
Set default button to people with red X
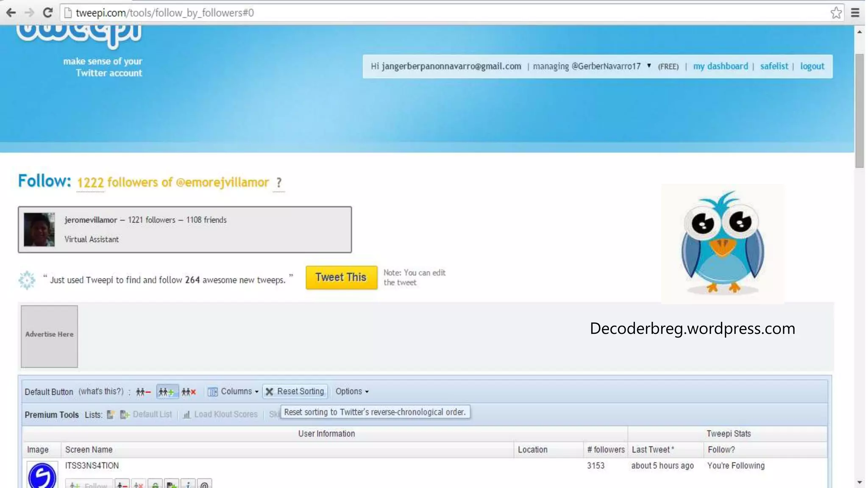[189, 392]
